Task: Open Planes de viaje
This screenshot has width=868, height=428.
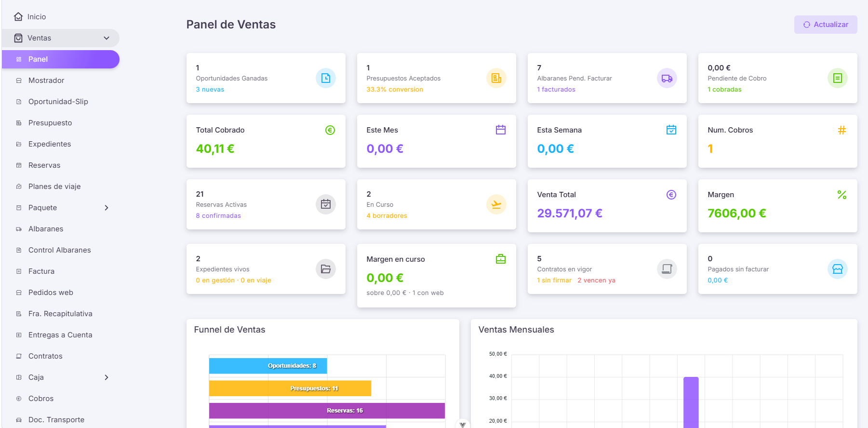Action: [61, 187]
